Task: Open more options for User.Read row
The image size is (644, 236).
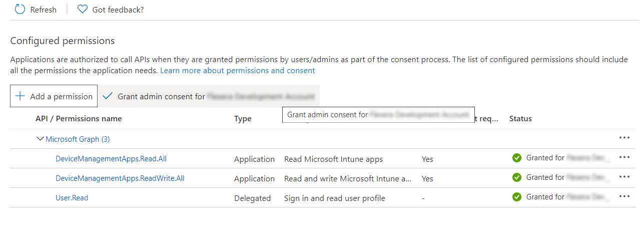Action: click(624, 196)
